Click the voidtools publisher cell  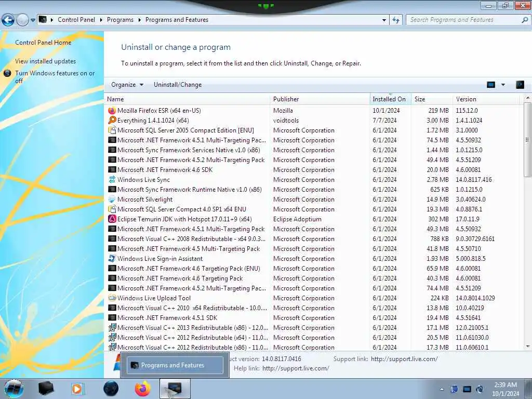(286, 121)
